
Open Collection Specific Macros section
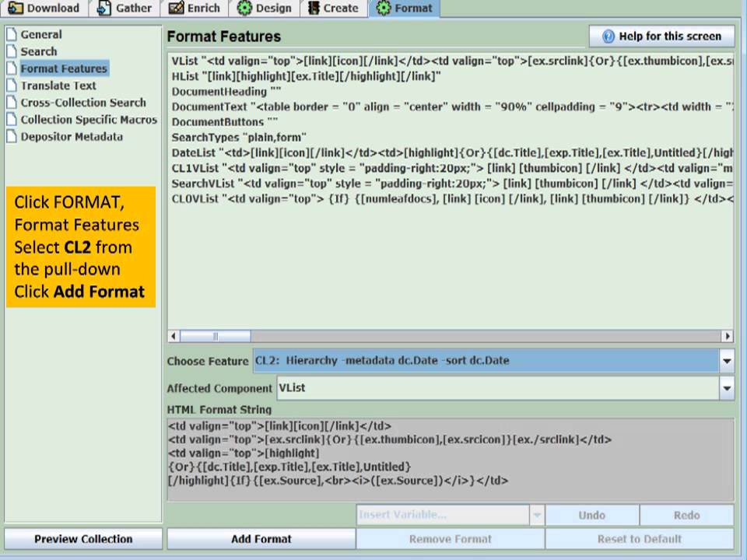(x=89, y=120)
